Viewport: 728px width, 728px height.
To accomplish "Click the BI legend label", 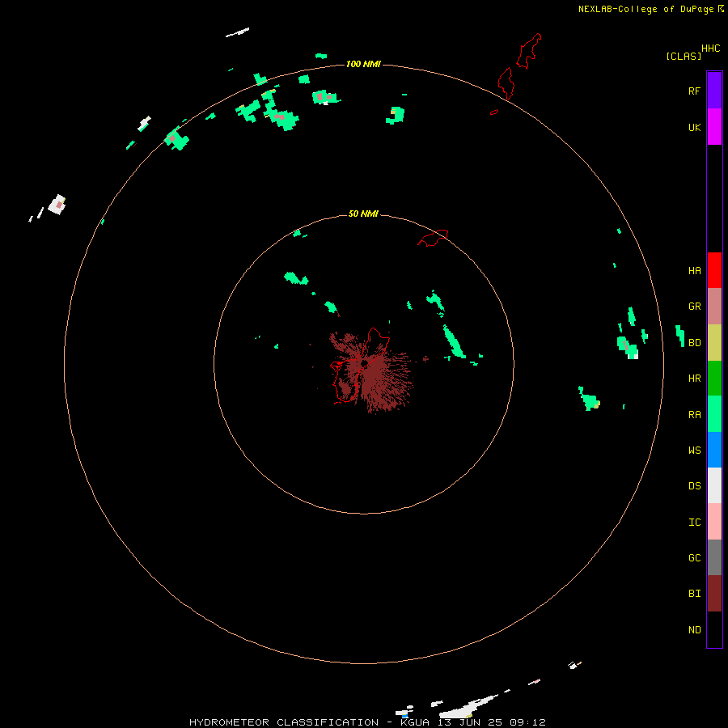I will 694,594.
